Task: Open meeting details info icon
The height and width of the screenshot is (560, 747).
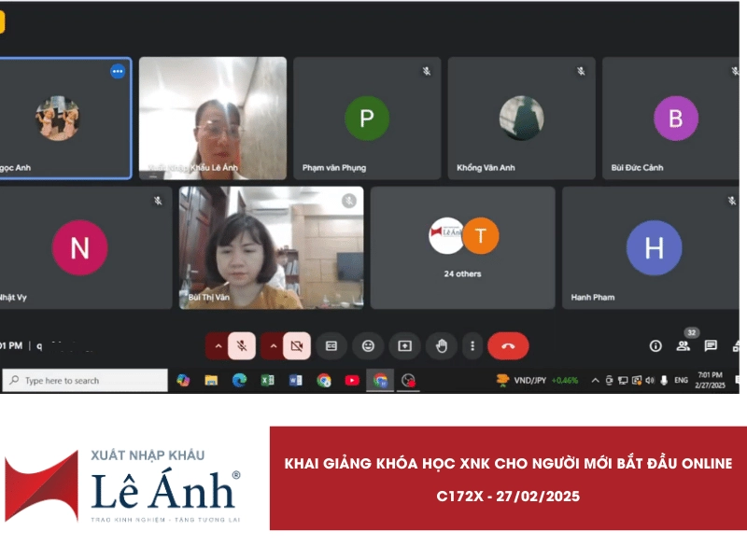Action: (655, 346)
